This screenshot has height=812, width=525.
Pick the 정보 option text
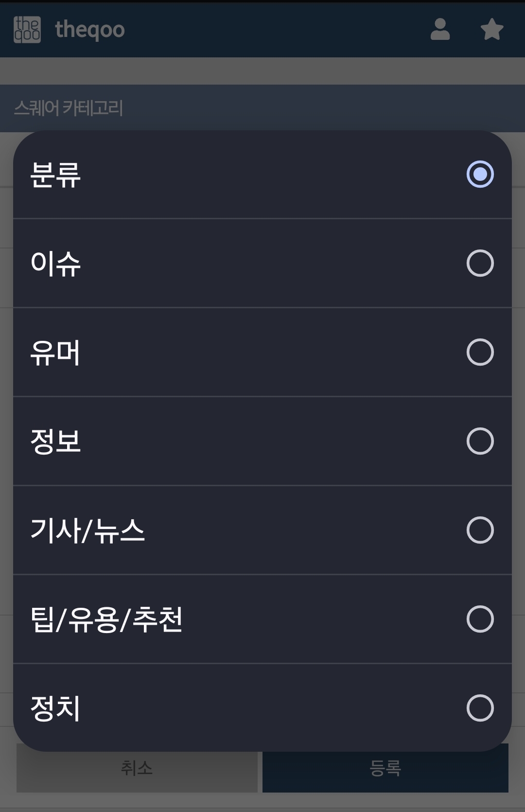55,441
